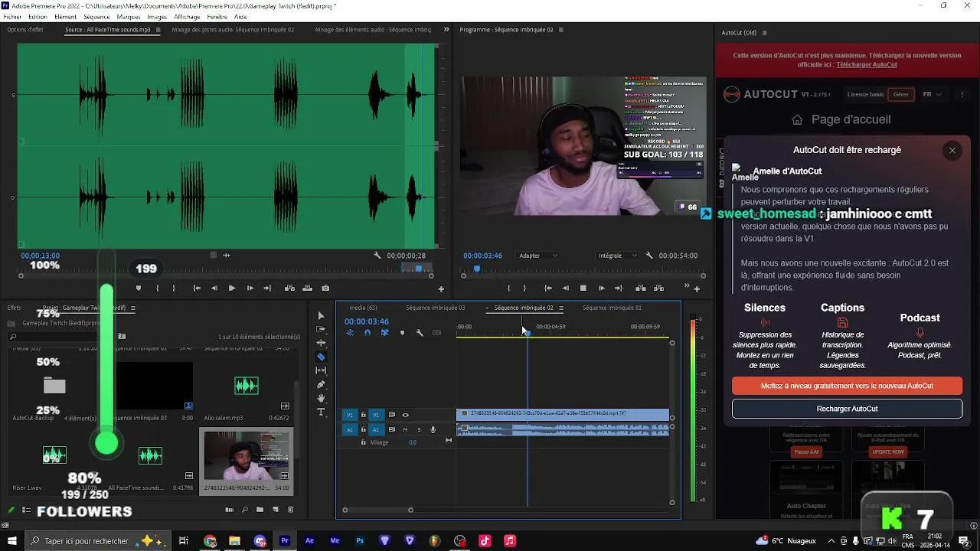Viewport: 980px width, 551px height.
Task: Toggle snapping magnet in timeline
Action: (x=367, y=333)
